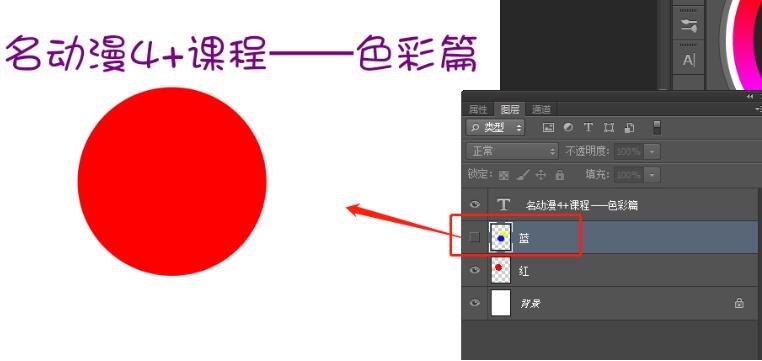Select the 蓝 layer name
Viewport: 762px width, 361px height.
(x=524, y=238)
